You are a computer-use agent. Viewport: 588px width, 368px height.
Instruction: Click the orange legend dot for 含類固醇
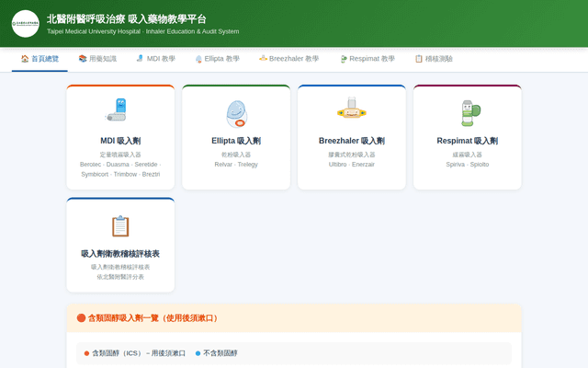(86, 353)
